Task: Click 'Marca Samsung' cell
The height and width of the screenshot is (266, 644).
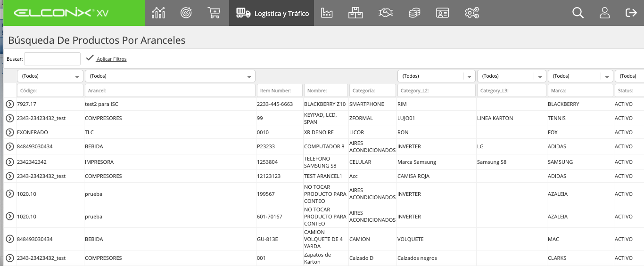Action: (417, 162)
